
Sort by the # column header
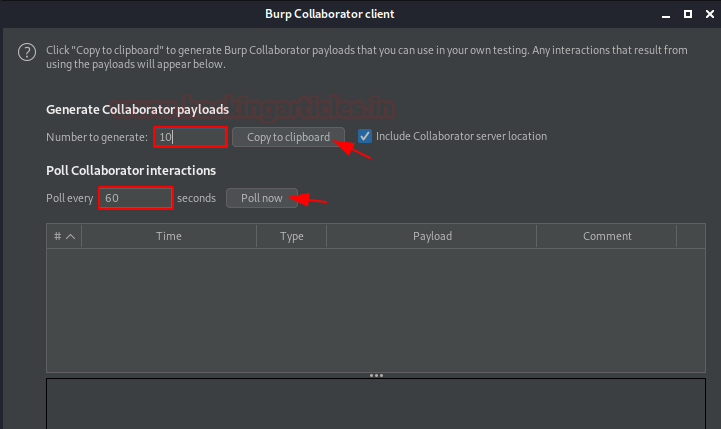(x=64, y=236)
